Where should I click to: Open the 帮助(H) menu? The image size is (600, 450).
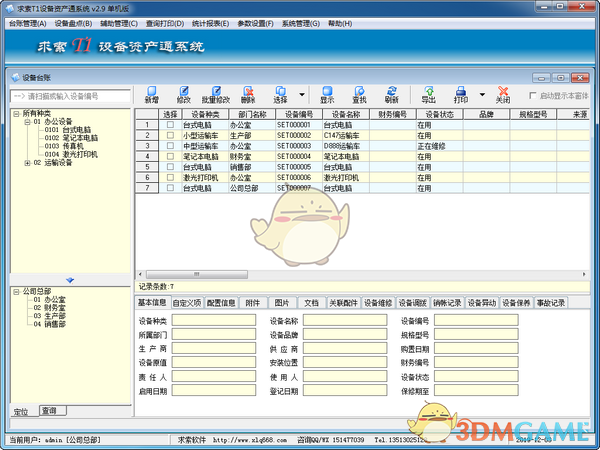(x=340, y=24)
